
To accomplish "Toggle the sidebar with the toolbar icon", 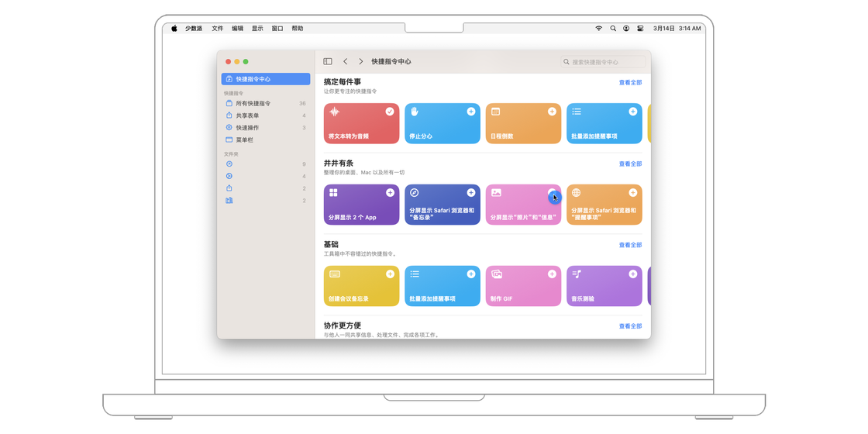I will click(328, 61).
